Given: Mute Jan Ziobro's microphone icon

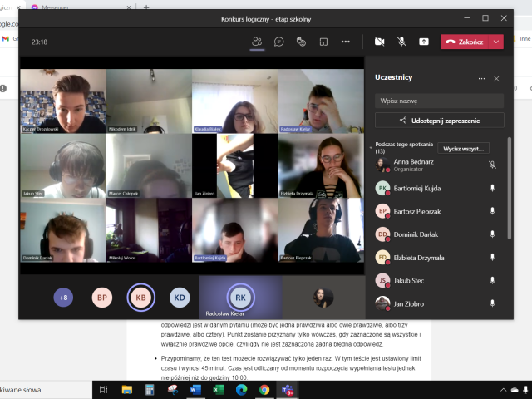Looking at the screenshot, I should click(x=492, y=303).
